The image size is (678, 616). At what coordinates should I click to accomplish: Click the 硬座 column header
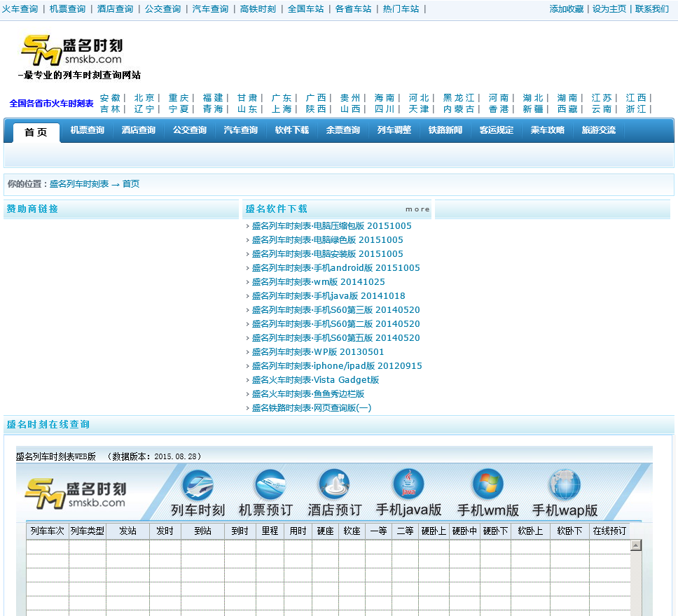click(325, 531)
